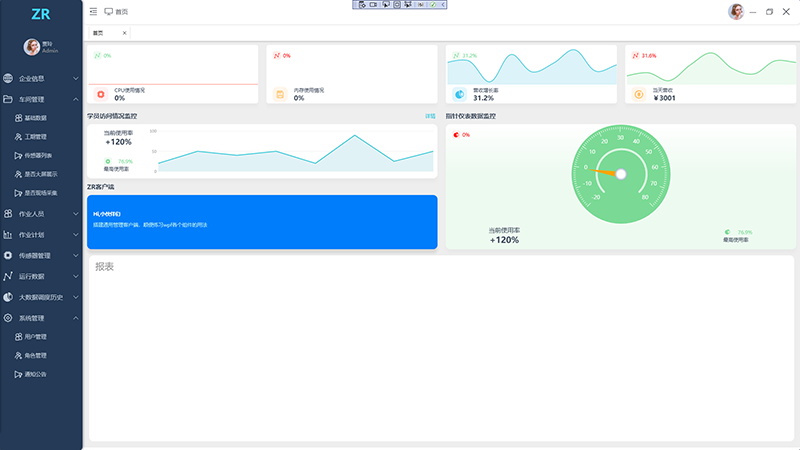Restore the window using the title bar button
Screen dimensions: 800x450
(769, 12)
